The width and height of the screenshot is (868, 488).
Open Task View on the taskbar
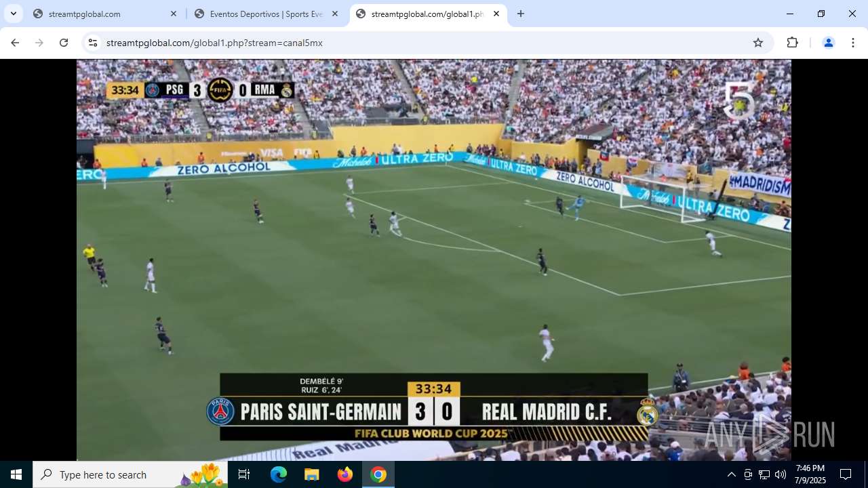click(x=244, y=474)
